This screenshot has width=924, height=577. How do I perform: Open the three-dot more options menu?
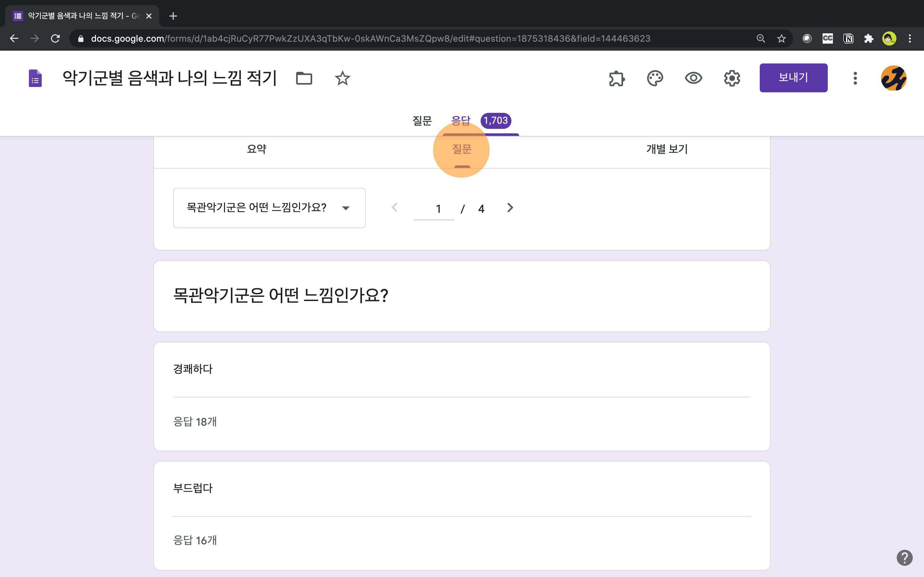pos(855,78)
